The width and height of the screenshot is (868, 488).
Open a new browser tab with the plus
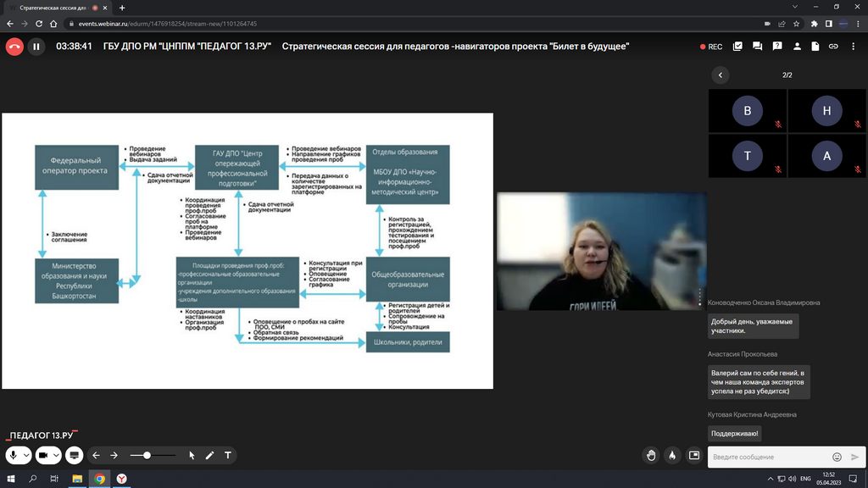pyautogui.click(x=122, y=8)
